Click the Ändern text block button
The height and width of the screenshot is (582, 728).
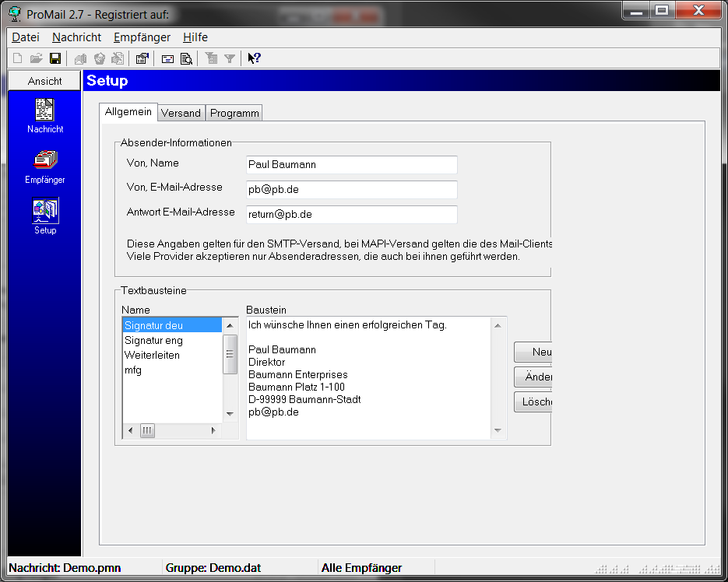tap(533, 377)
